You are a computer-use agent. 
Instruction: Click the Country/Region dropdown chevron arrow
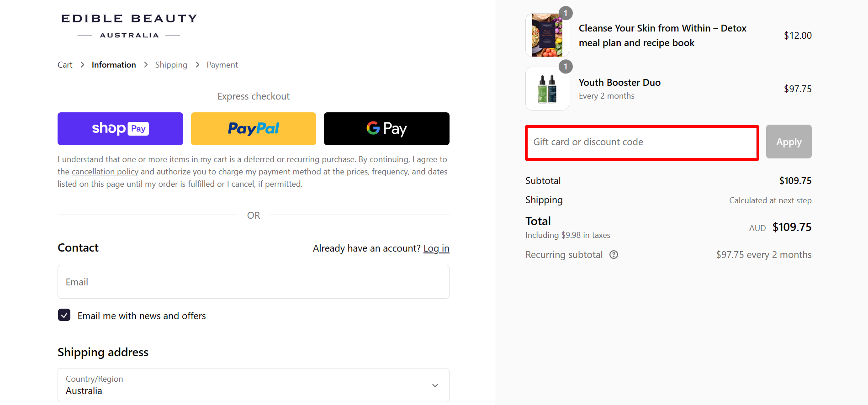[435, 385]
